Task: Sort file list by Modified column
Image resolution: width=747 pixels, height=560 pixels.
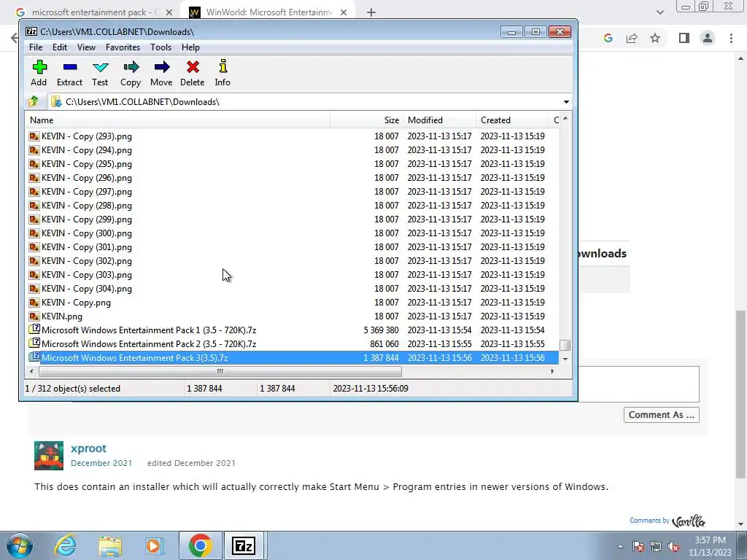Action: pyautogui.click(x=440, y=120)
